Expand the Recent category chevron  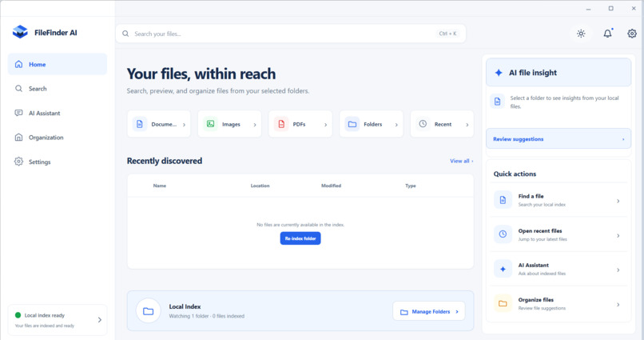click(x=467, y=125)
